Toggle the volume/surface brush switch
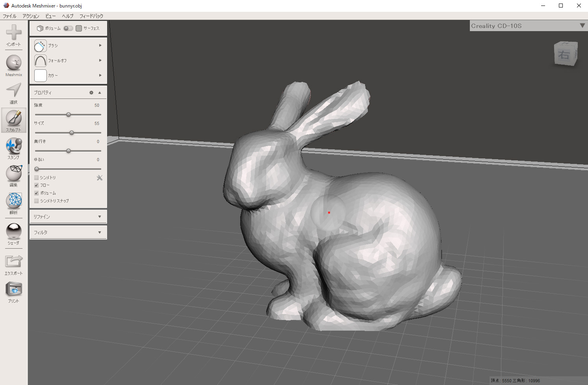This screenshot has height=385, width=588. click(x=68, y=28)
